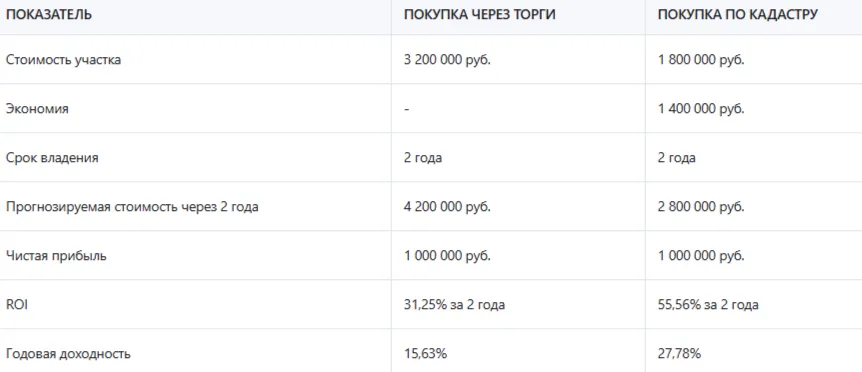Click 2 года under Покупка по кадастру
The width and height of the screenshot is (862, 372).
(x=677, y=158)
